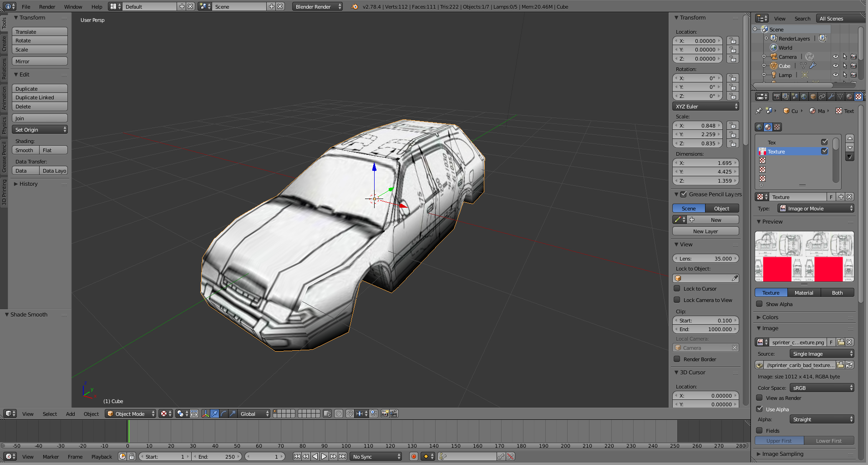
Task: Enable the Lock to Cursor checkbox
Action: 677,288
